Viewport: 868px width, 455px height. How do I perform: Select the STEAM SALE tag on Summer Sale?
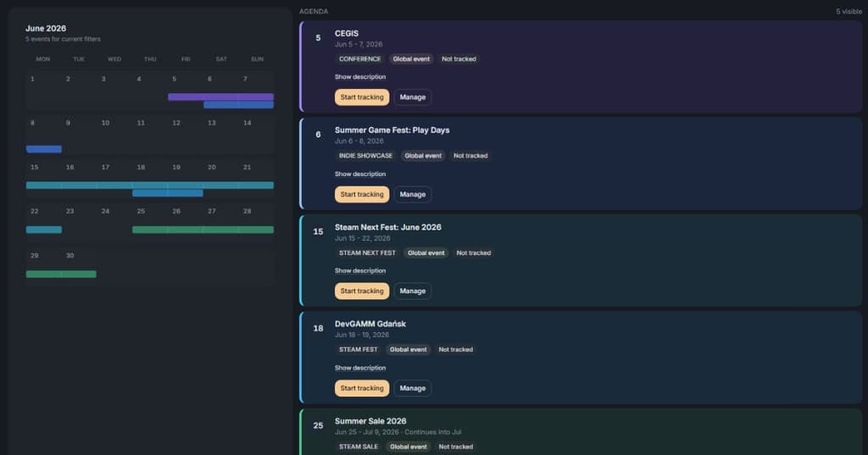(x=359, y=447)
